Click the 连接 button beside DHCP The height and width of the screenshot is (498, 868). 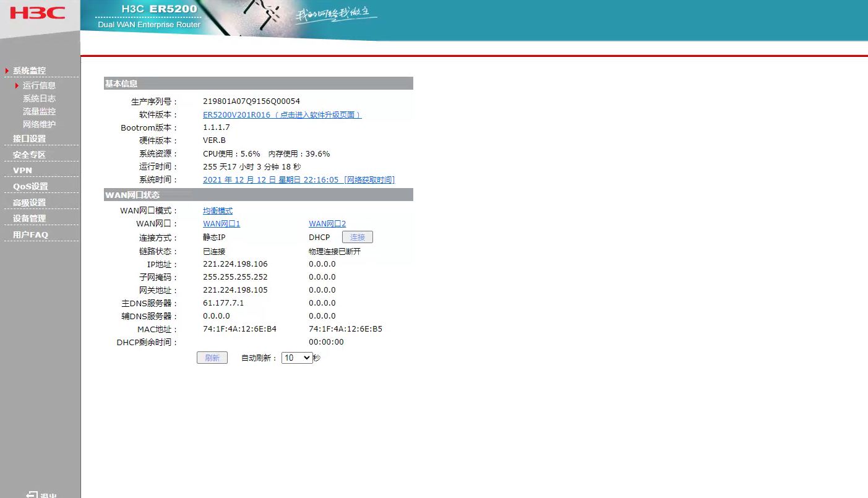358,237
